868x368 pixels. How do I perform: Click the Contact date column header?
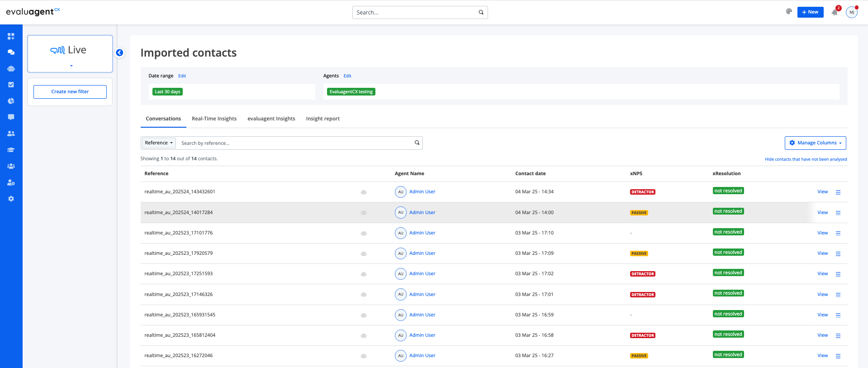point(530,173)
